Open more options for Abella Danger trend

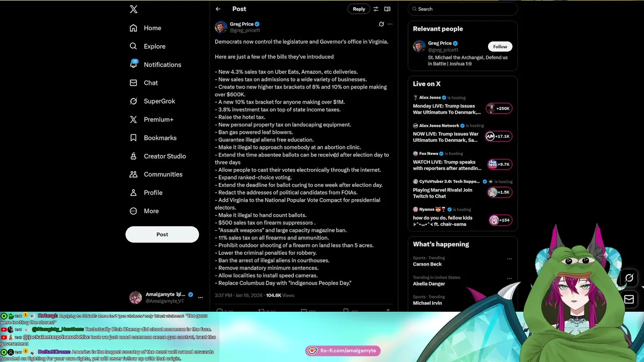click(x=509, y=278)
